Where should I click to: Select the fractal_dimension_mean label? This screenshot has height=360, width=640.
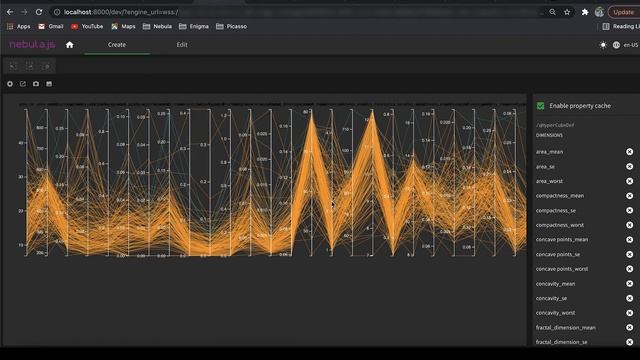click(x=566, y=328)
